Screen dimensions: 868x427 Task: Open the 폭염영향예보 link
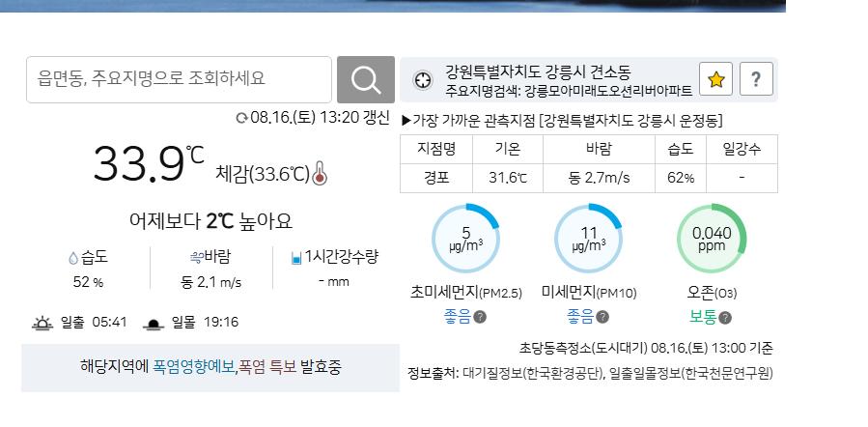point(194,367)
